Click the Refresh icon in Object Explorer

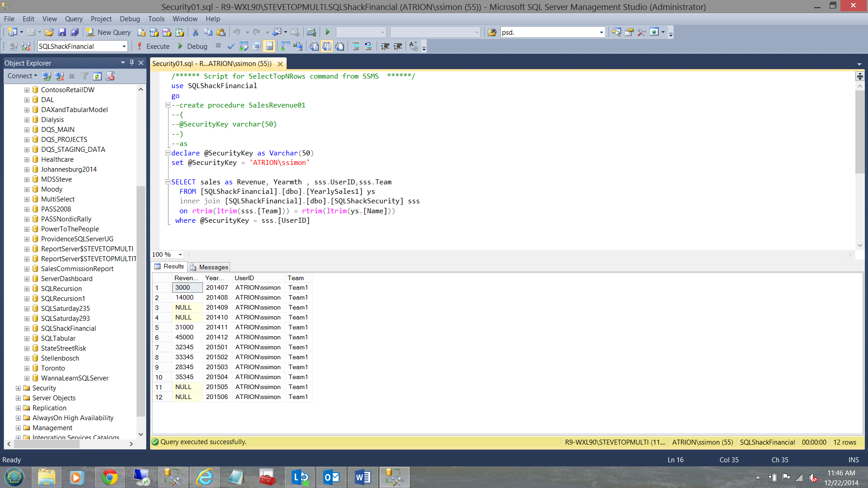[97, 76]
